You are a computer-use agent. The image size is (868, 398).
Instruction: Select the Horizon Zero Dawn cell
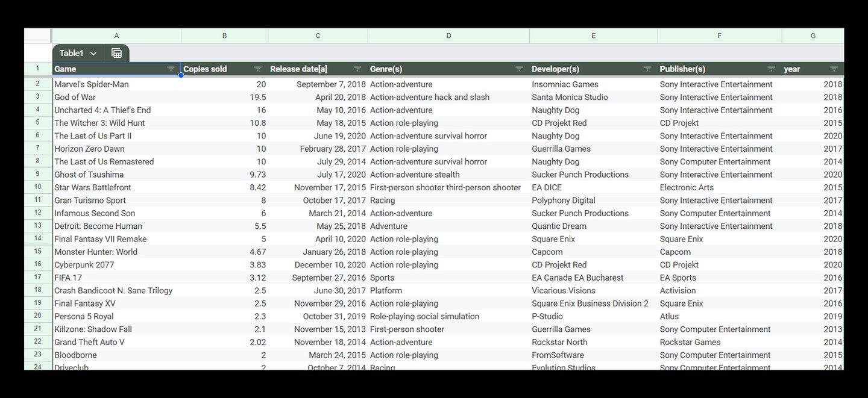[x=116, y=149]
